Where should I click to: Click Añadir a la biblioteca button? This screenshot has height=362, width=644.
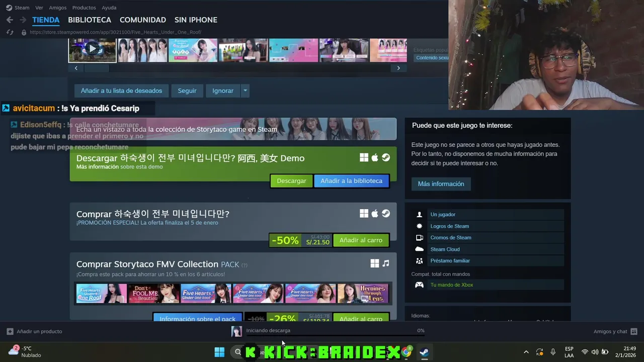click(351, 181)
